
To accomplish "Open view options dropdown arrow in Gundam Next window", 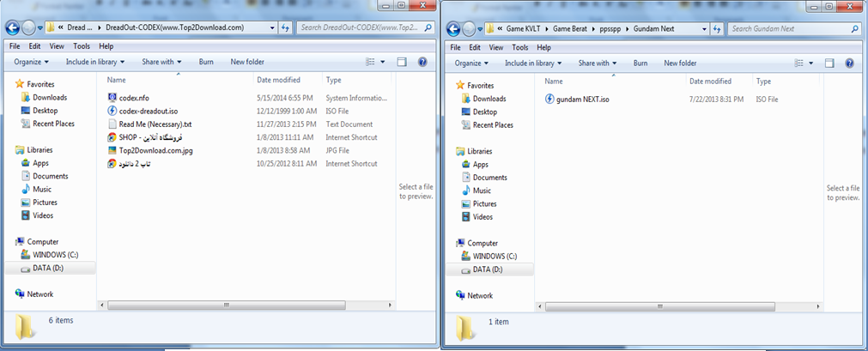I will [x=811, y=64].
